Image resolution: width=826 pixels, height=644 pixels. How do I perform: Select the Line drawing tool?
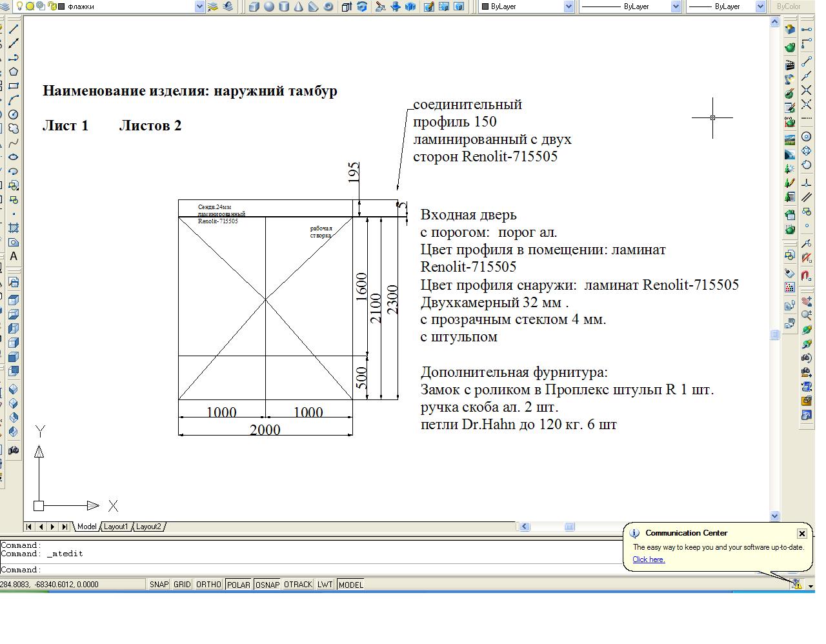[x=14, y=29]
